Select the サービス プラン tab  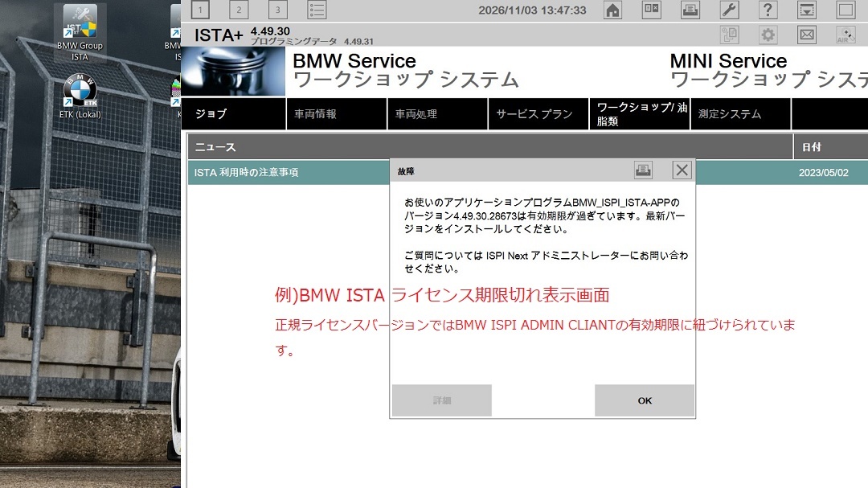coord(536,113)
